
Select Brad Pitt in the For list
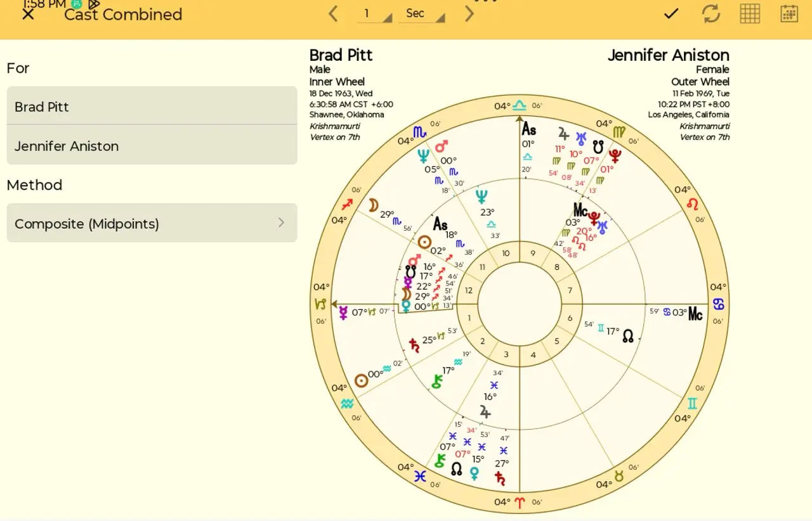pyautogui.click(x=152, y=106)
